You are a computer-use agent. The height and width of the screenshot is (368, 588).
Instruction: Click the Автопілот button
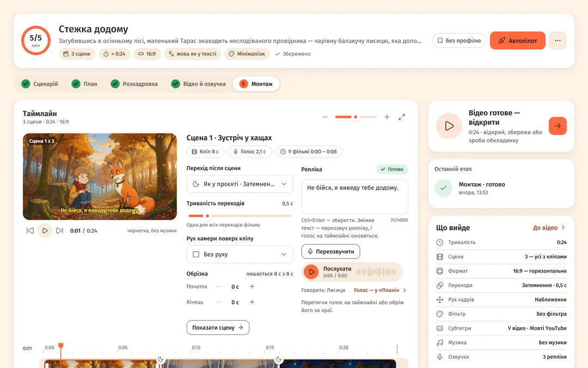(518, 40)
